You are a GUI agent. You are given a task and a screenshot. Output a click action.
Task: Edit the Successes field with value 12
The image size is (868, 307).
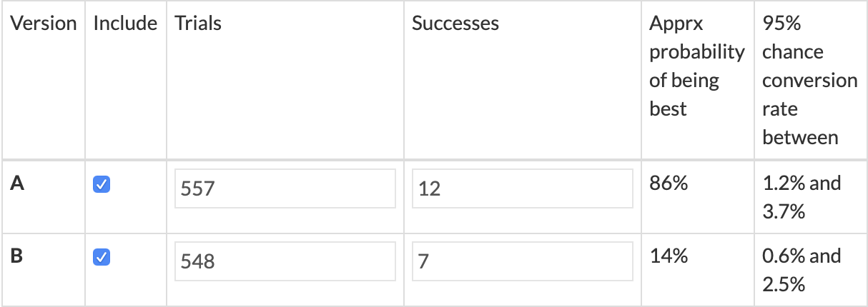click(x=523, y=188)
